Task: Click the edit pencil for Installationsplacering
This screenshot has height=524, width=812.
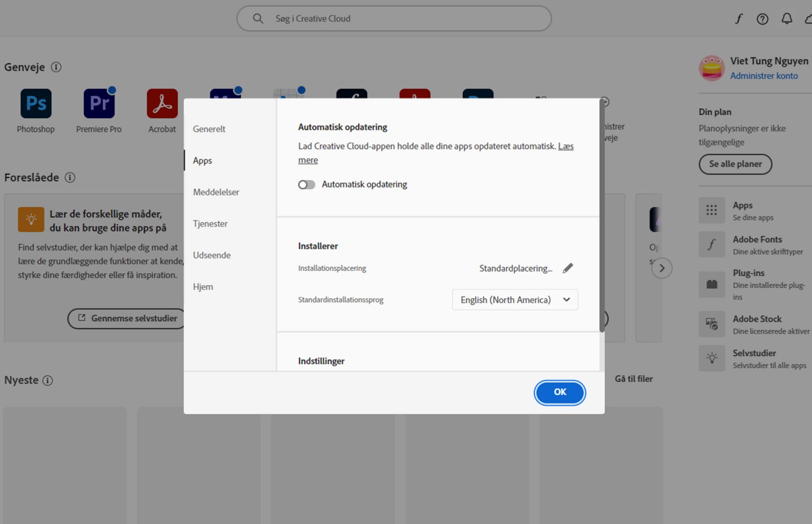Action: tap(568, 268)
